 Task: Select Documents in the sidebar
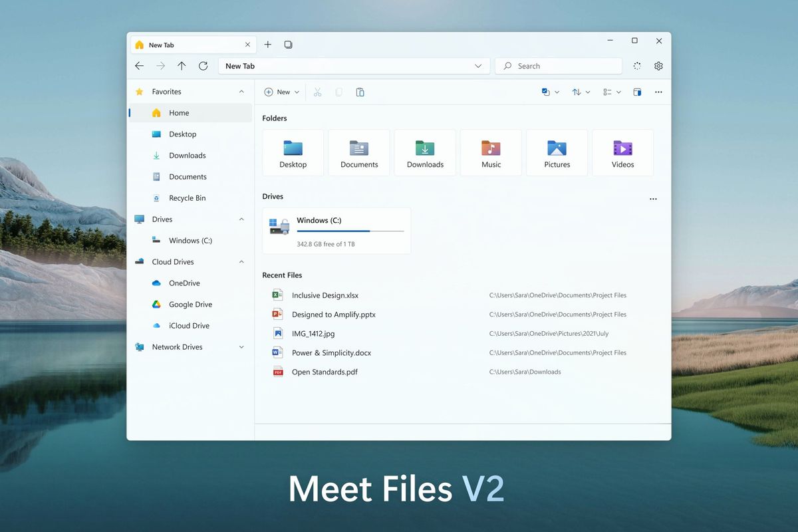191,177
